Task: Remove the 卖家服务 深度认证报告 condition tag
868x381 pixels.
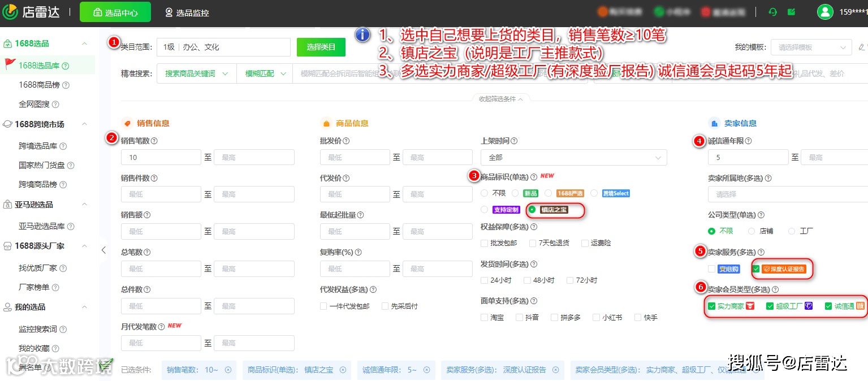Action: [x=555, y=370]
